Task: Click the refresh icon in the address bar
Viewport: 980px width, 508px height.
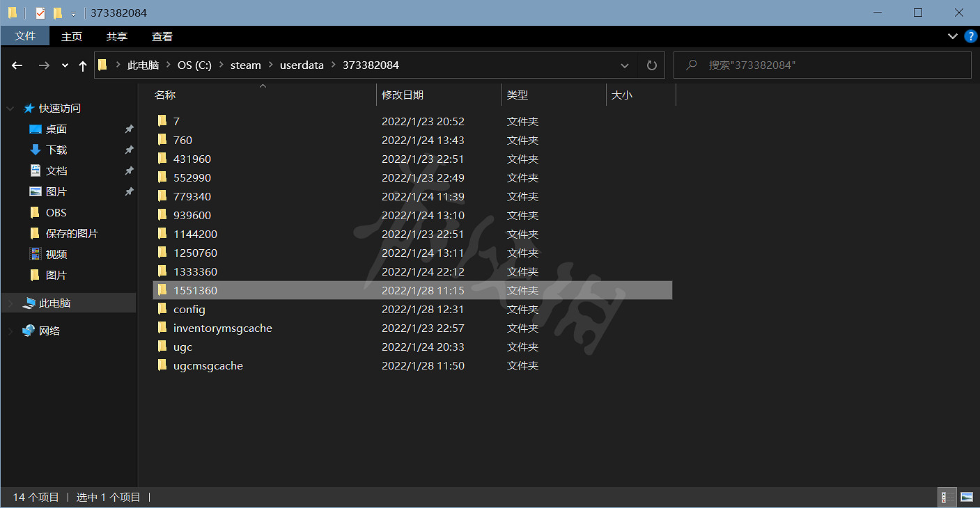Action: [651, 65]
